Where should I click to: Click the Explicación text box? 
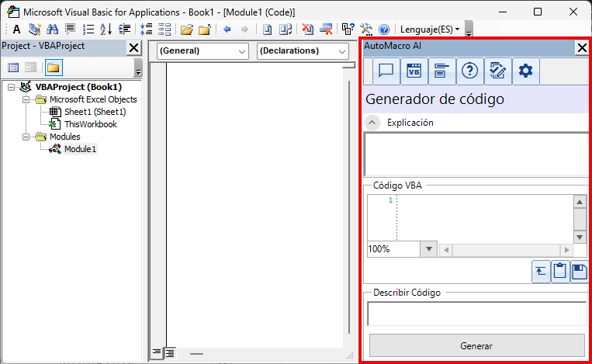[476, 154]
